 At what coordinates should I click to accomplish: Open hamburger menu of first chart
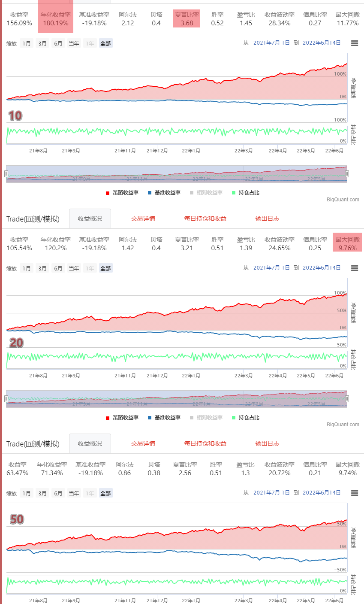coord(354,43)
